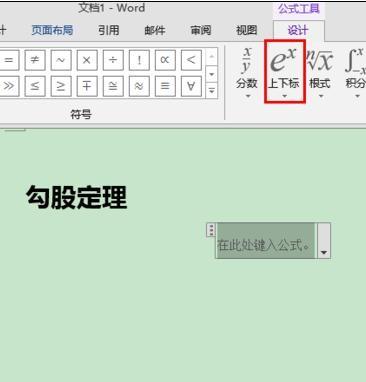Insert the division (÷) symbol
Viewport: 366px width, 382px height.
click(113, 60)
